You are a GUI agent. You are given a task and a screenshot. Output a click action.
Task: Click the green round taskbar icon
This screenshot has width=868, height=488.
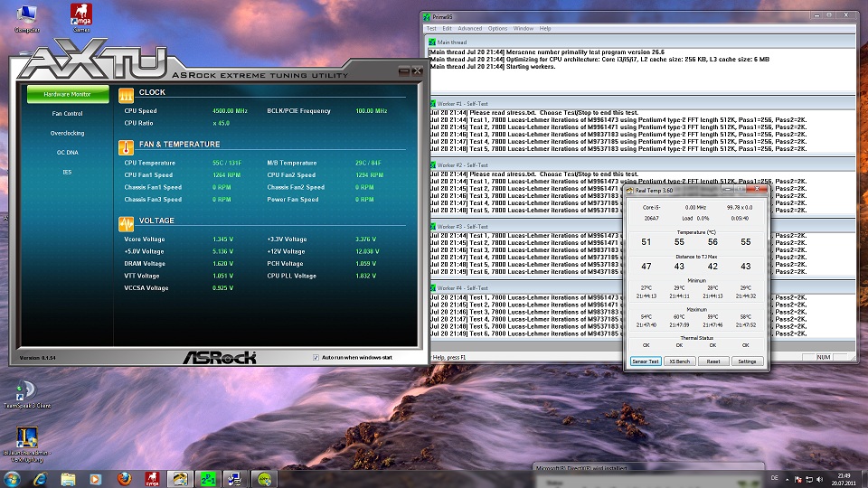264,479
